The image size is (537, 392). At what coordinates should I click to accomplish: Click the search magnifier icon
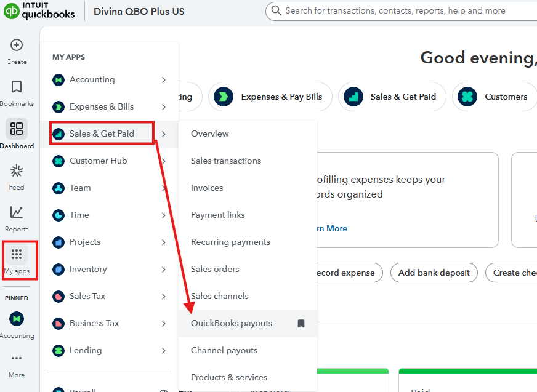(276, 10)
